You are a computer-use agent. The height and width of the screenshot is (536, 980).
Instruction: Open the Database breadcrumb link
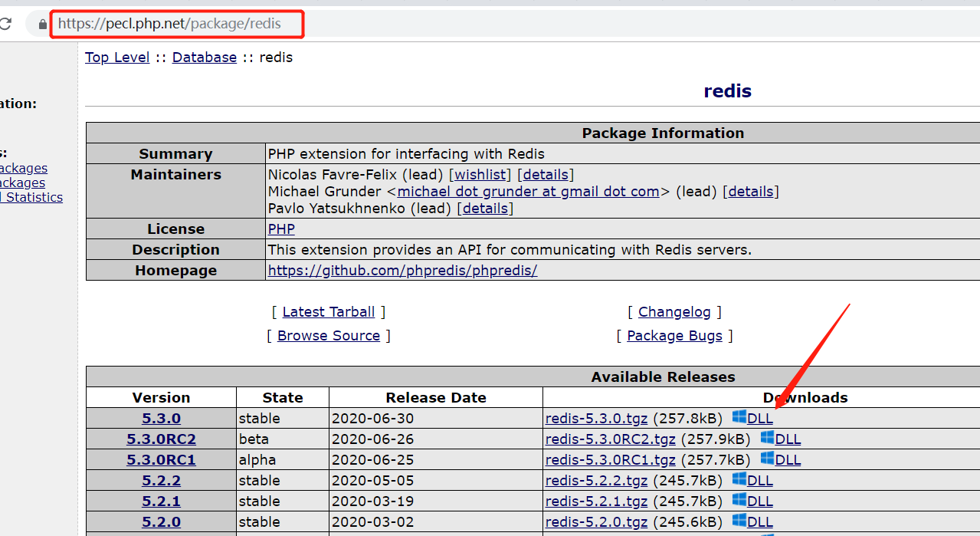click(x=205, y=58)
